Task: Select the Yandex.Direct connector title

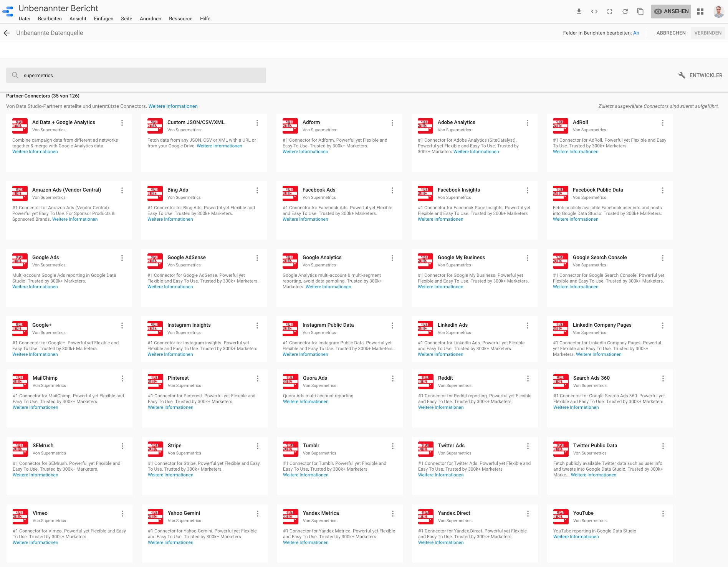Action: [454, 513]
